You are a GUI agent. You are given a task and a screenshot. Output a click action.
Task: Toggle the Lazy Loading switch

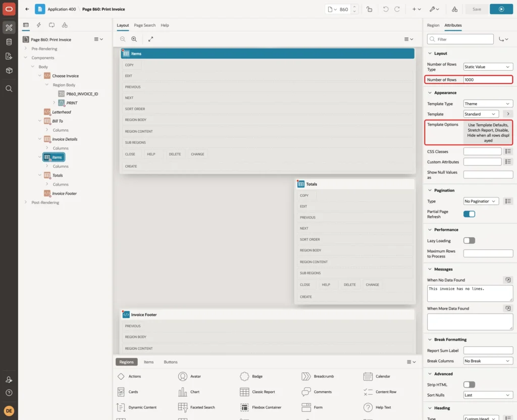click(x=469, y=241)
